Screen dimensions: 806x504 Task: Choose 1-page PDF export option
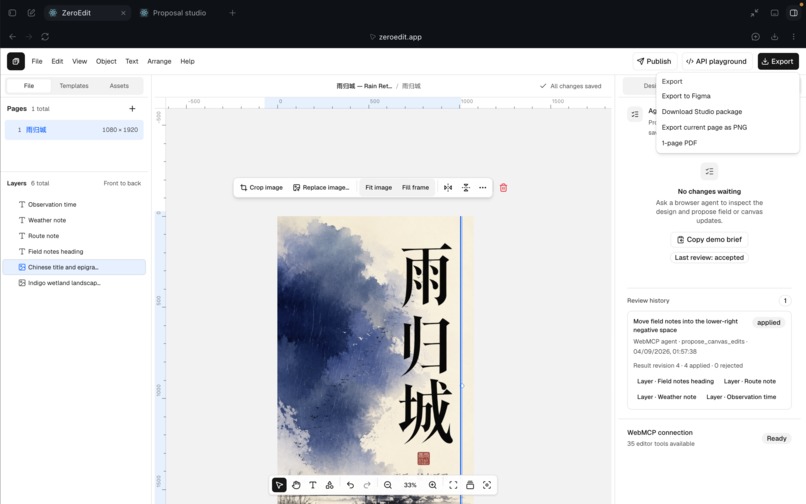pos(727,143)
